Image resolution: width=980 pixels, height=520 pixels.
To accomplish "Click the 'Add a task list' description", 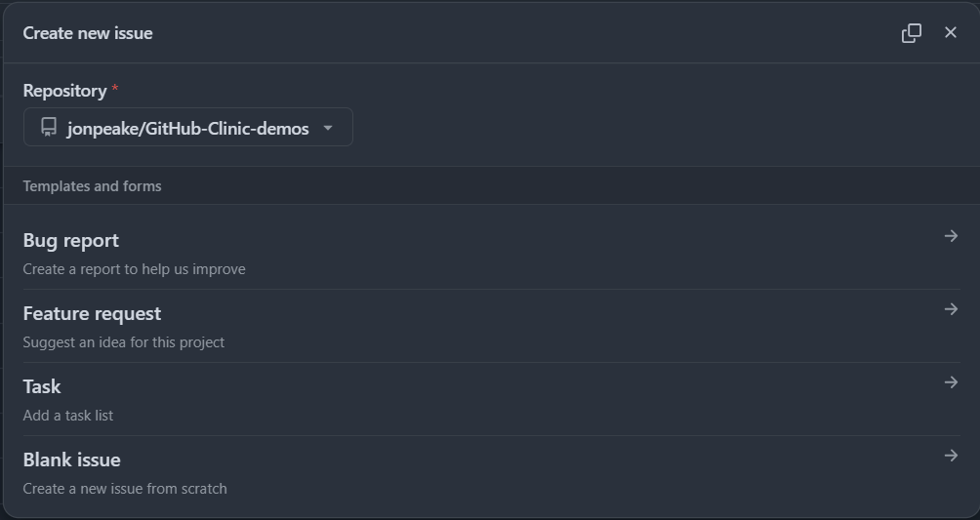I will [68, 416].
